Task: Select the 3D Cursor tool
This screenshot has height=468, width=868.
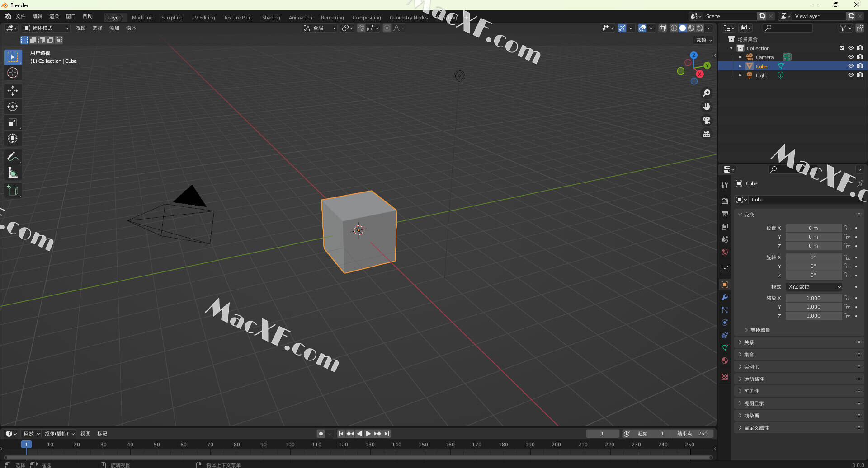Action: click(13, 73)
